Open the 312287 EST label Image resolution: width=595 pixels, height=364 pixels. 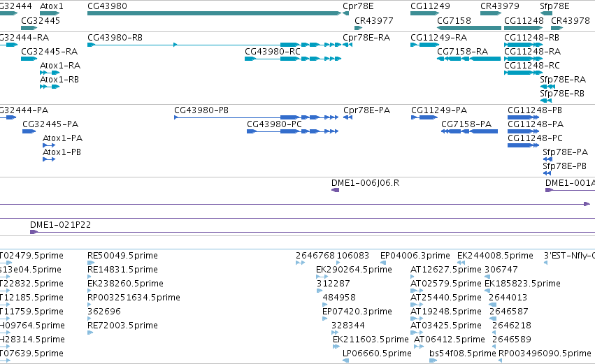tap(334, 284)
